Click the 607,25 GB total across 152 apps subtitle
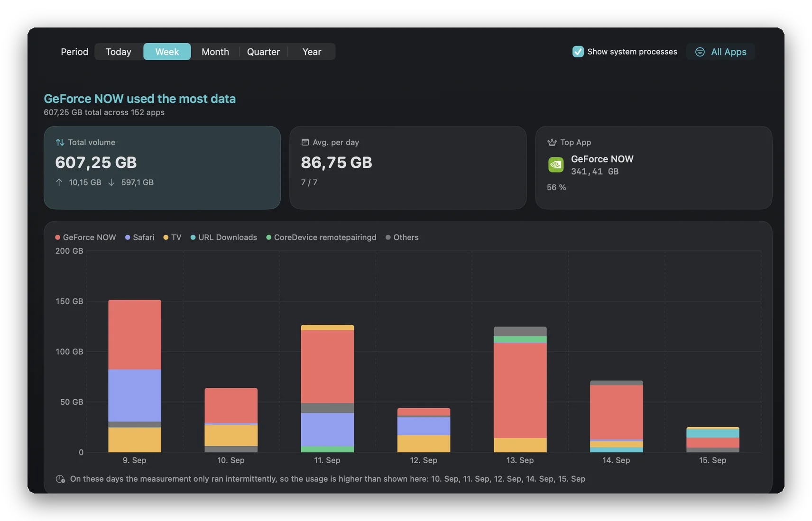The image size is (812, 521). point(104,112)
